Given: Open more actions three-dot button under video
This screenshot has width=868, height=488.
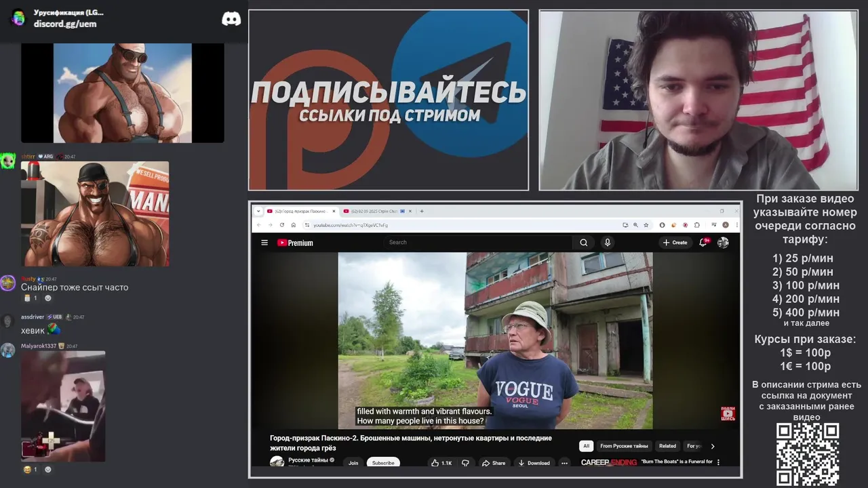Looking at the screenshot, I should pyautogui.click(x=564, y=463).
